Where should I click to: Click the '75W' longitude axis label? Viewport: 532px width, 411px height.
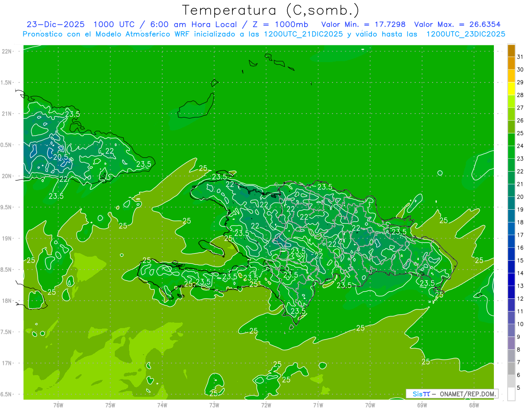pos(110,405)
